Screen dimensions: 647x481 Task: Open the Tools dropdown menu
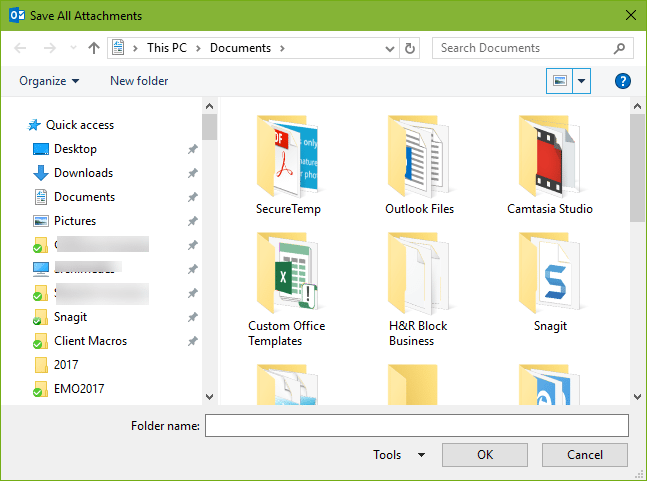(x=399, y=455)
